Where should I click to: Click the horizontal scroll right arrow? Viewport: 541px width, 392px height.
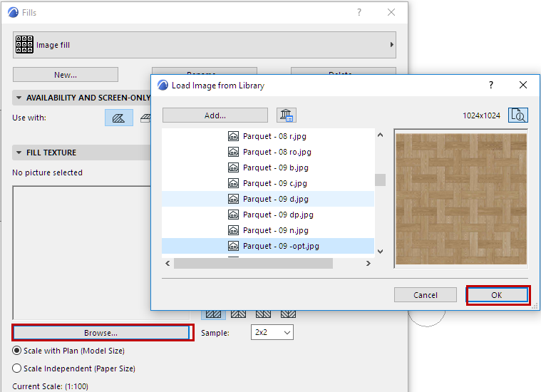pyautogui.click(x=368, y=263)
